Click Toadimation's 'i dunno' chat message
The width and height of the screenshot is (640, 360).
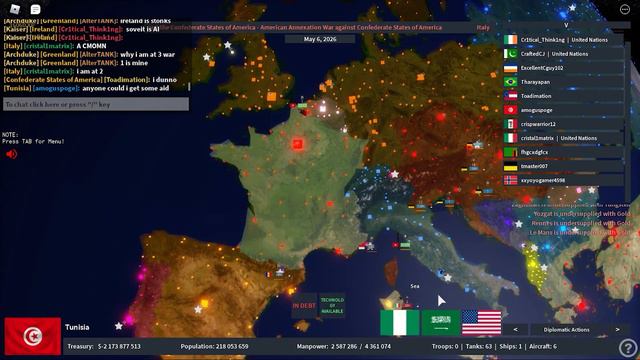[90, 80]
